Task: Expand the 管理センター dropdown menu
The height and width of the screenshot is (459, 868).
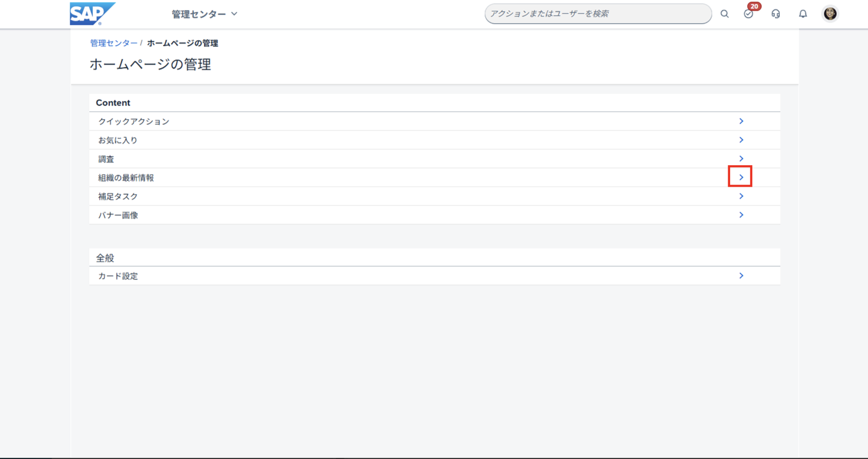Action: (x=204, y=14)
